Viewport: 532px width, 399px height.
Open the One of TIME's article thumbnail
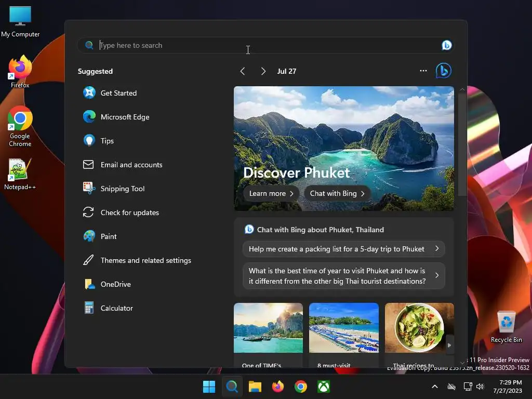point(269,328)
